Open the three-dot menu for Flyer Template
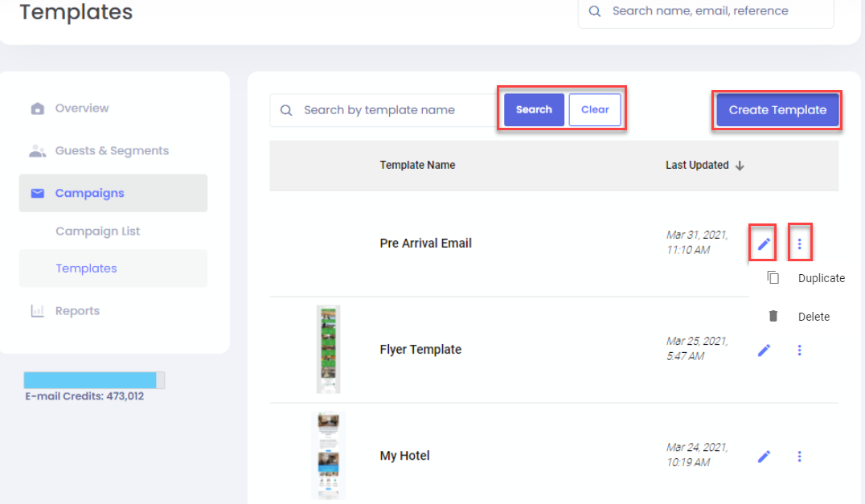865x504 pixels. [799, 350]
